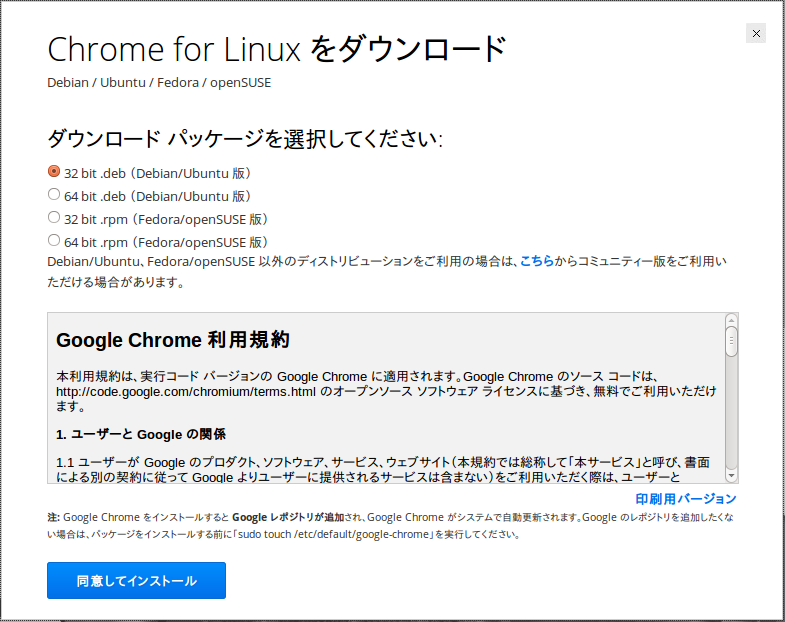
Task: Close the Chrome for Linux download dialog
Action: coord(756,33)
